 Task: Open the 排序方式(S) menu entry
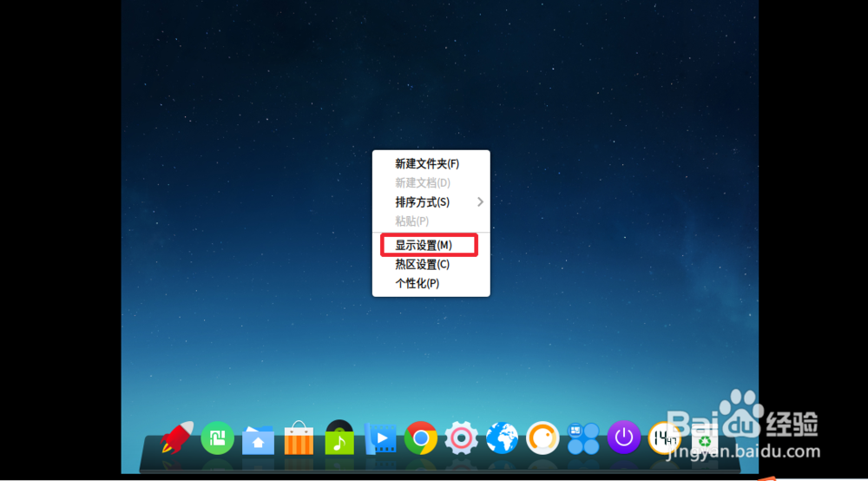pos(431,202)
